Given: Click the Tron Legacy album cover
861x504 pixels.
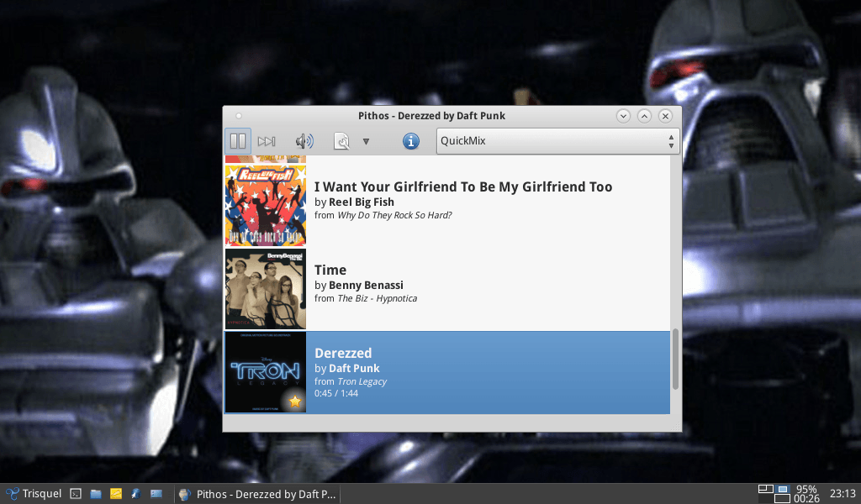Looking at the screenshot, I should (266, 372).
